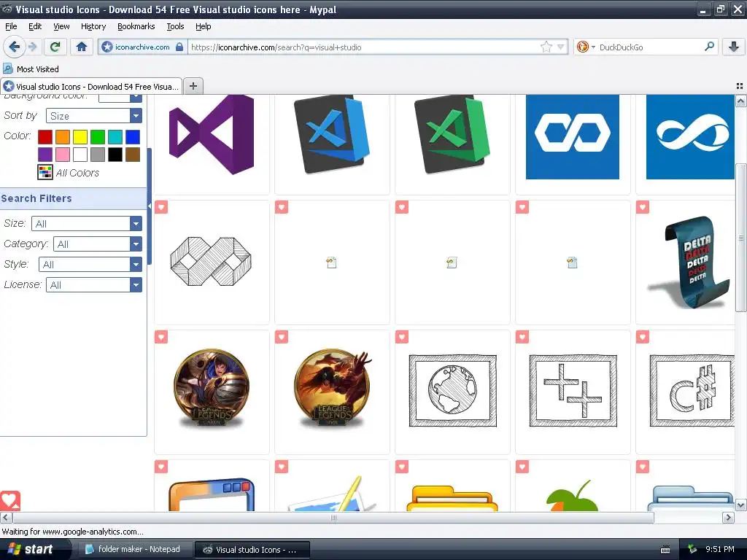Open the Tools menu
Image resolution: width=747 pixels, height=560 pixels.
click(x=175, y=26)
